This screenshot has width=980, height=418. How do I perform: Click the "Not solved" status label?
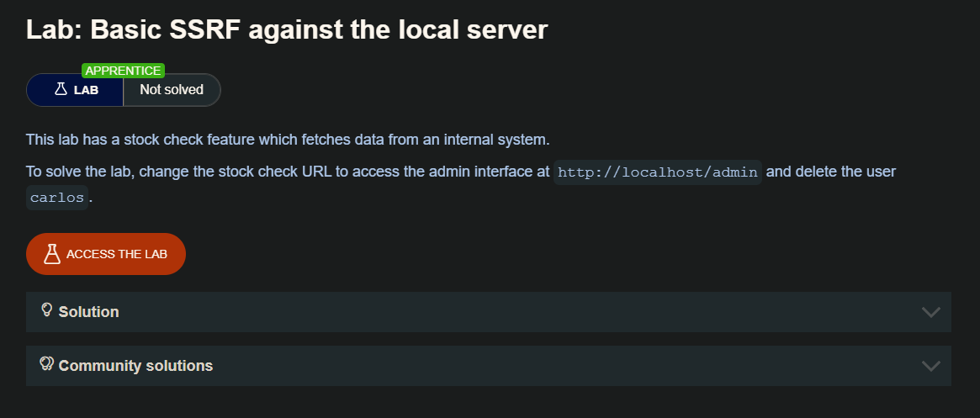172,90
